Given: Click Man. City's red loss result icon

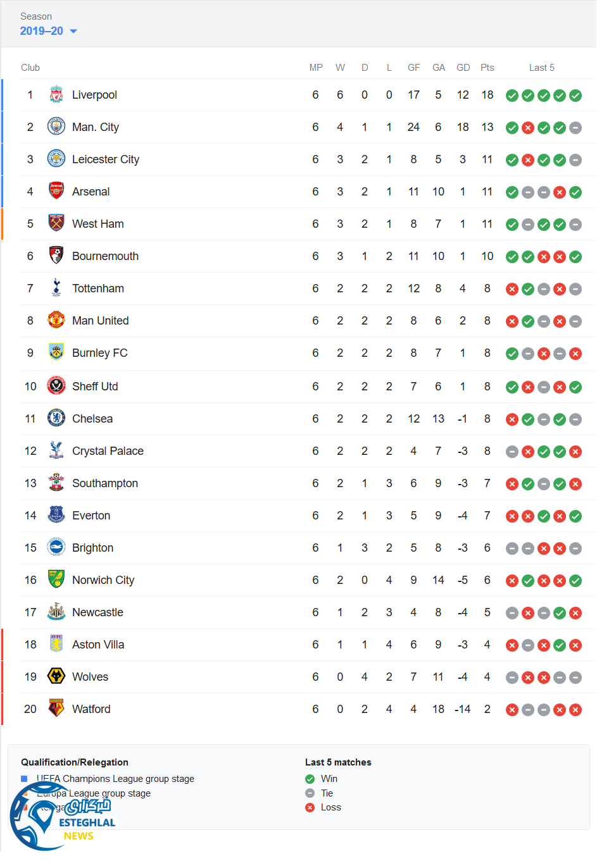Looking at the screenshot, I should (x=528, y=128).
